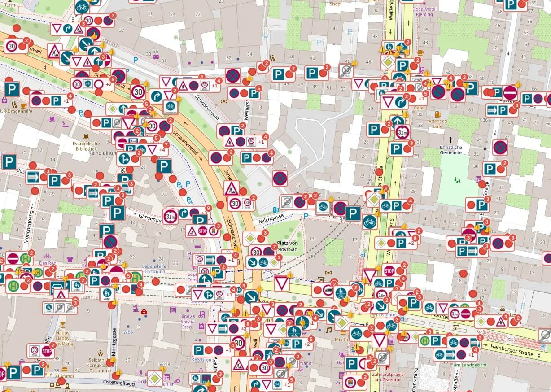Open the yield, right-turn, roadworks marker with badge 3
Screen dimensions: 551x392
[x=68, y=29]
